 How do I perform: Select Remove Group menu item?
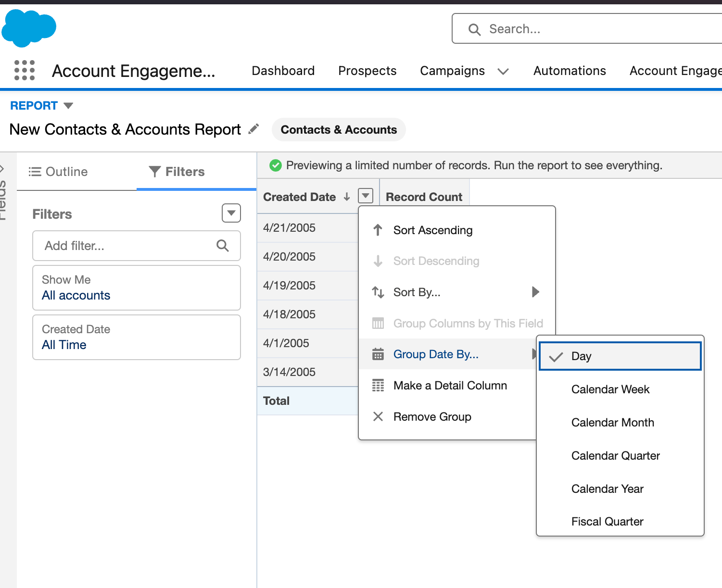tap(448, 416)
